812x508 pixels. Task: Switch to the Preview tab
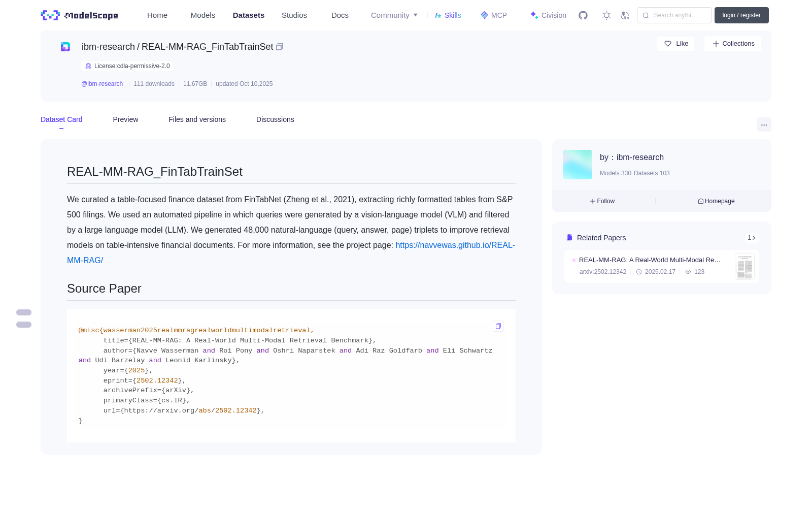[125, 119]
